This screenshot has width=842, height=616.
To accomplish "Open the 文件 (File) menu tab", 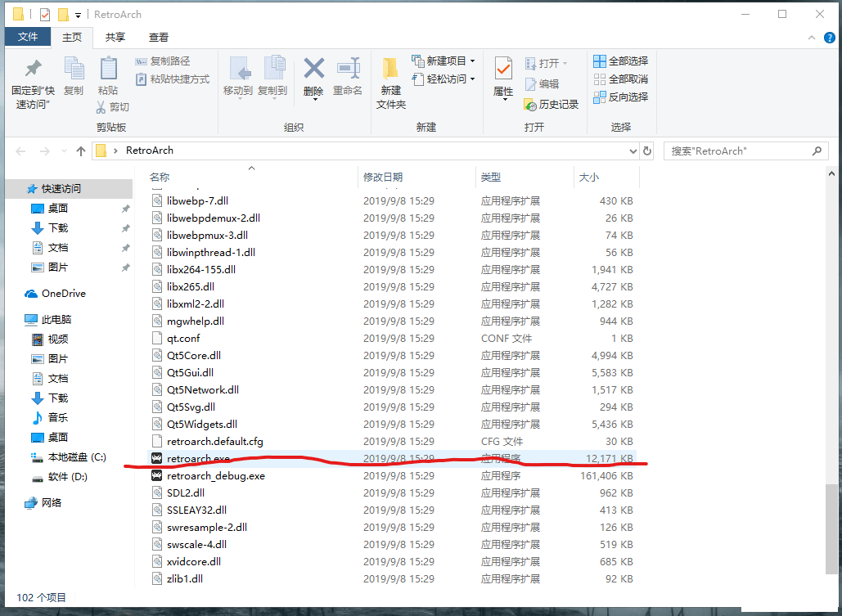I will tap(28, 37).
